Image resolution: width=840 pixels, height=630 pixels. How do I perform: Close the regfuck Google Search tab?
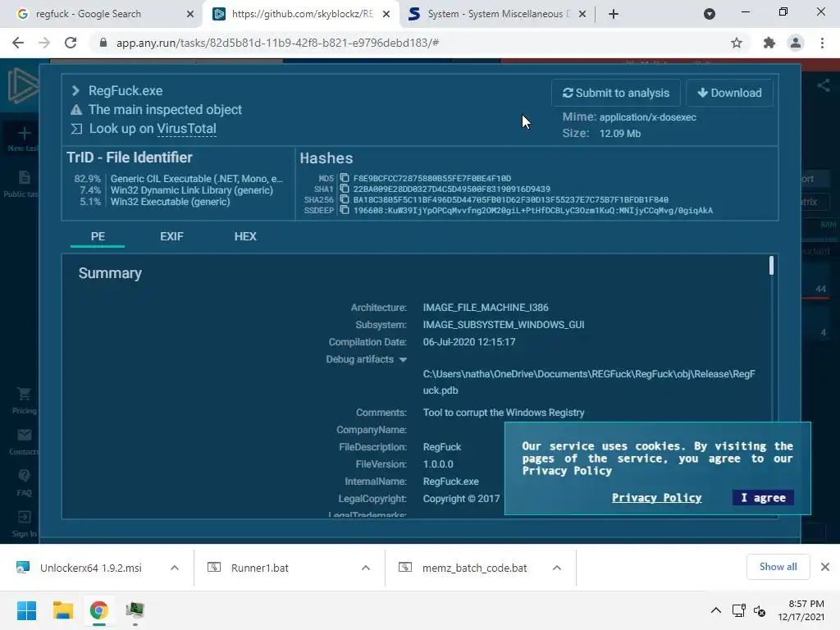click(x=190, y=14)
